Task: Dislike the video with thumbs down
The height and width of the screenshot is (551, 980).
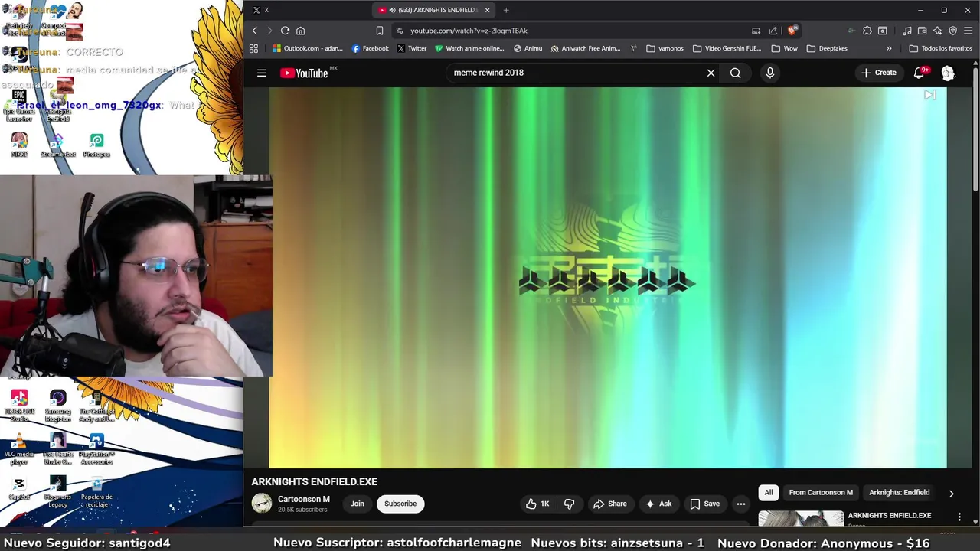Action: pos(569,504)
